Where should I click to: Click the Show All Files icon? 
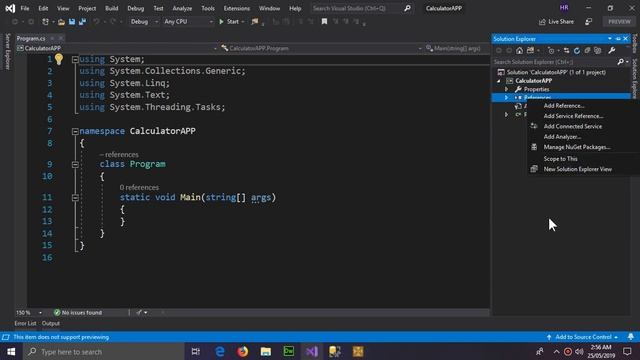598,51
